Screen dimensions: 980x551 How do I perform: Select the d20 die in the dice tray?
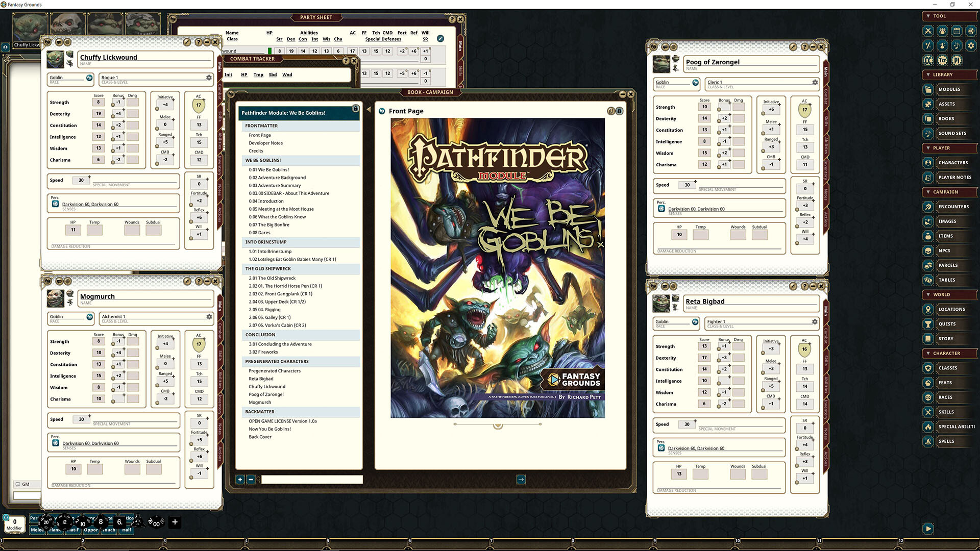pyautogui.click(x=46, y=521)
